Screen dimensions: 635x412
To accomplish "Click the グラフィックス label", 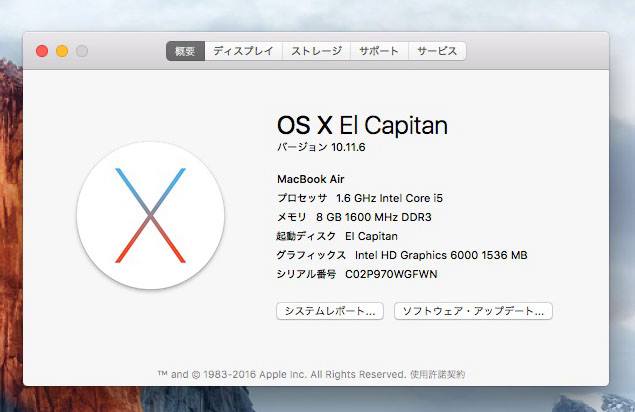I will [x=311, y=255].
